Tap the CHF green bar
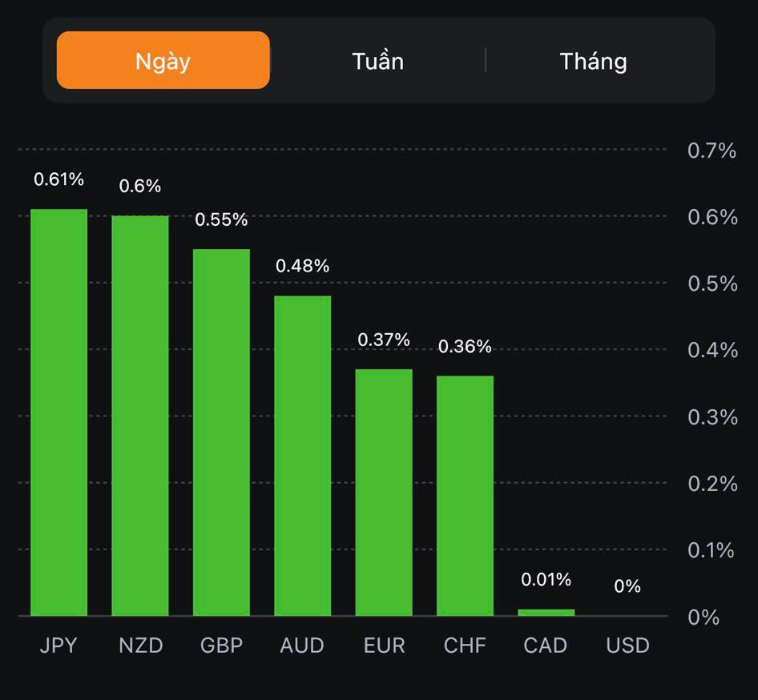Viewport: 758px width, 700px height. pos(466,496)
